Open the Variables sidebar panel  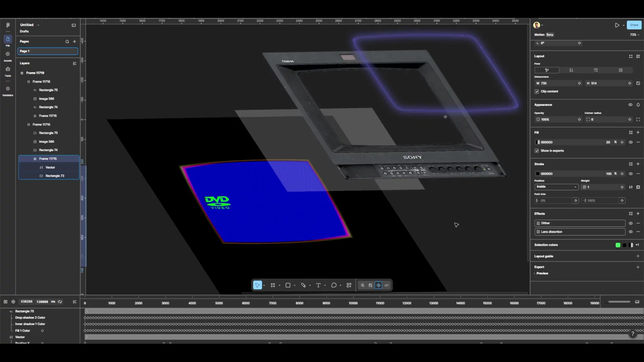pyautogui.click(x=8, y=91)
